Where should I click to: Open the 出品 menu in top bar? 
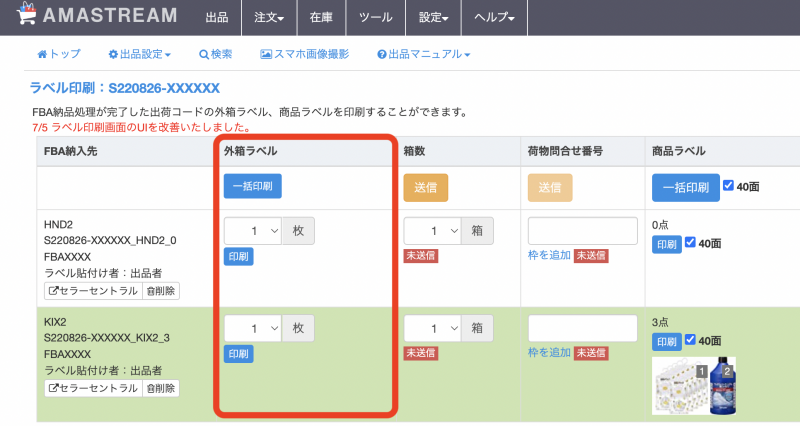point(217,17)
